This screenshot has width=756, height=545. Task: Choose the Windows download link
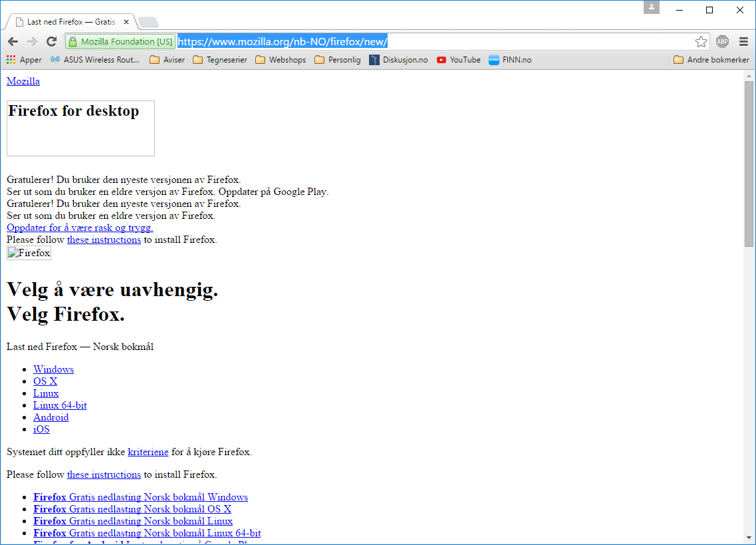click(x=53, y=369)
